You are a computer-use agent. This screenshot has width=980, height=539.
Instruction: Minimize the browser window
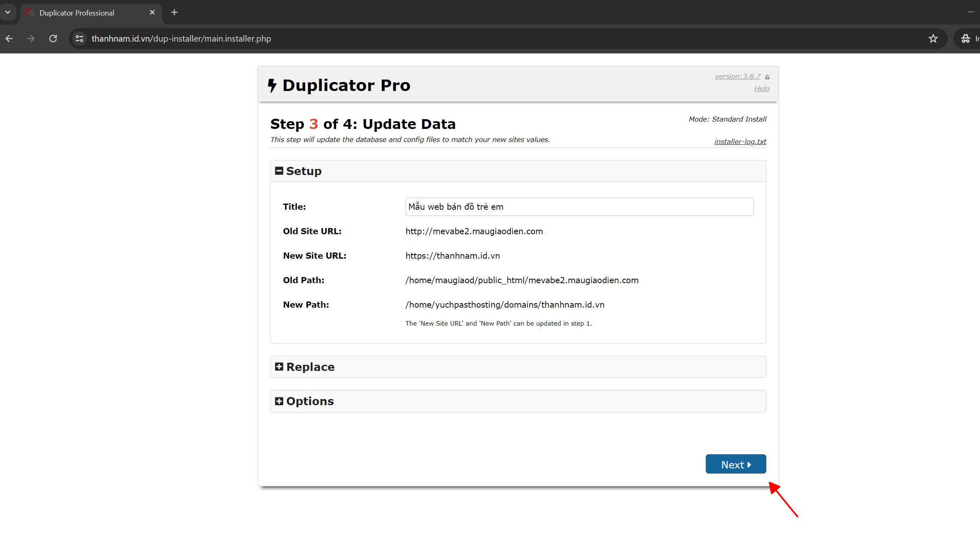tap(971, 13)
